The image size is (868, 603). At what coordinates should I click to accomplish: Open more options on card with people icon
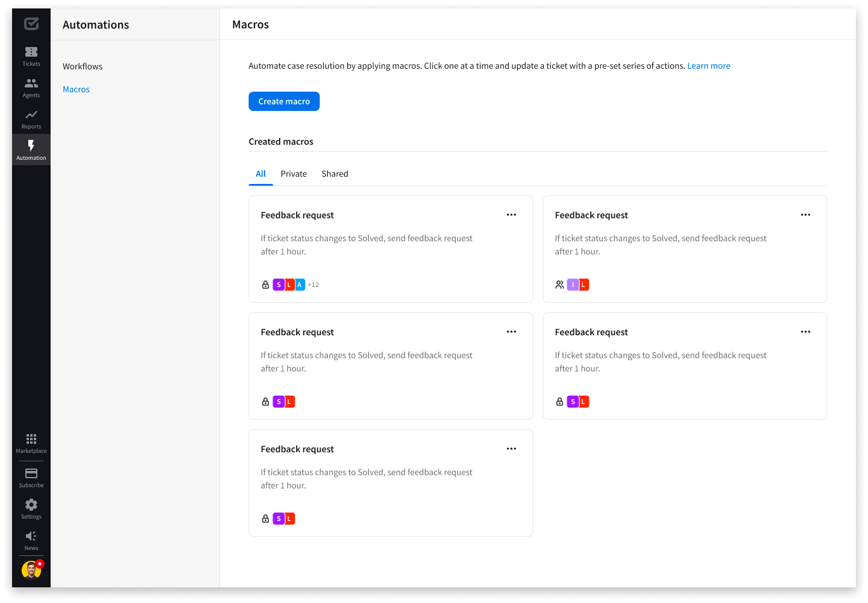[805, 215]
